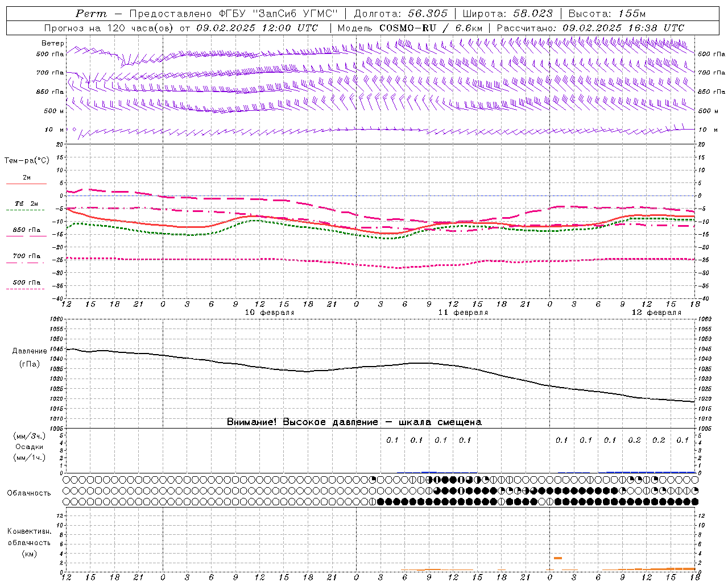
Task: Click left-side "10 м" wind level label
Action: pyautogui.click(x=54, y=130)
